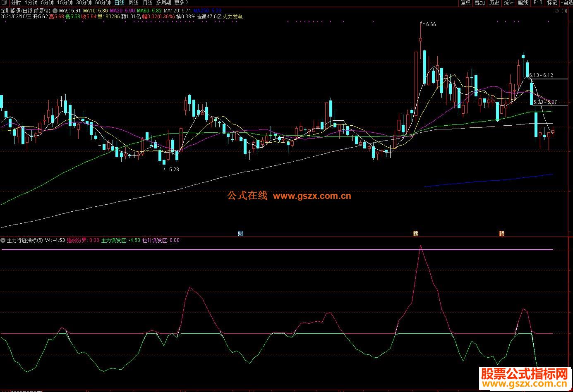Click the 主力派发区: -4.53 indicator value
The height and width of the screenshot is (392, 573).
click(x=121, y=240)
